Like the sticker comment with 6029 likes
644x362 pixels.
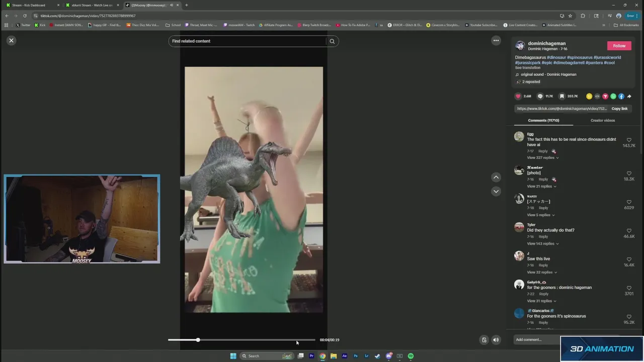[x=629, y=202]
